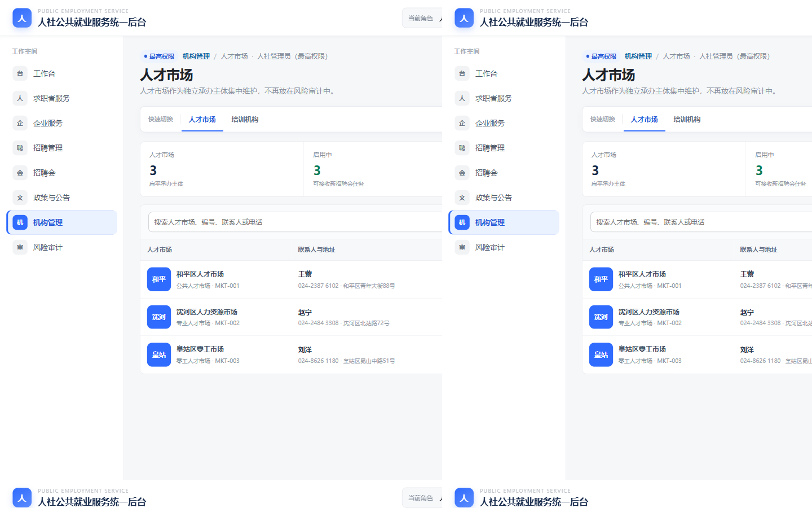Image resolution: width=812 pixels, height=508 pixels.
Task: Go to 招聘管理 in the right copy's sidebar
Action: click(504, 148)
